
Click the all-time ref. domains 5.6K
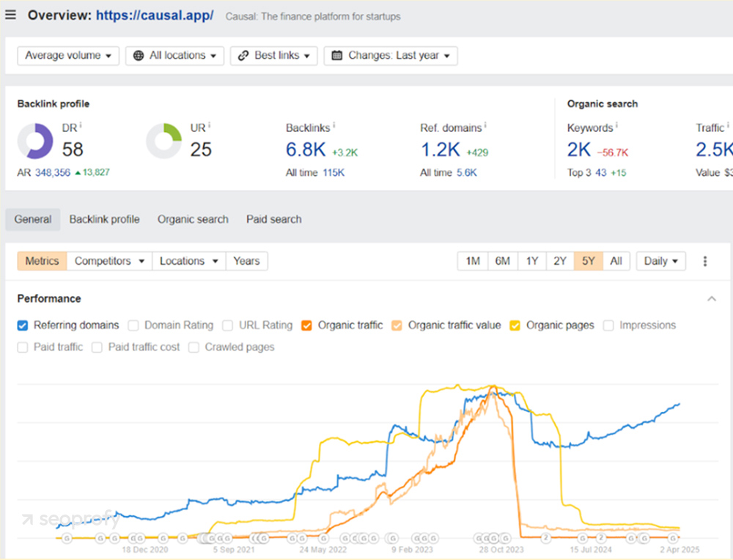[x=467, y=172]
